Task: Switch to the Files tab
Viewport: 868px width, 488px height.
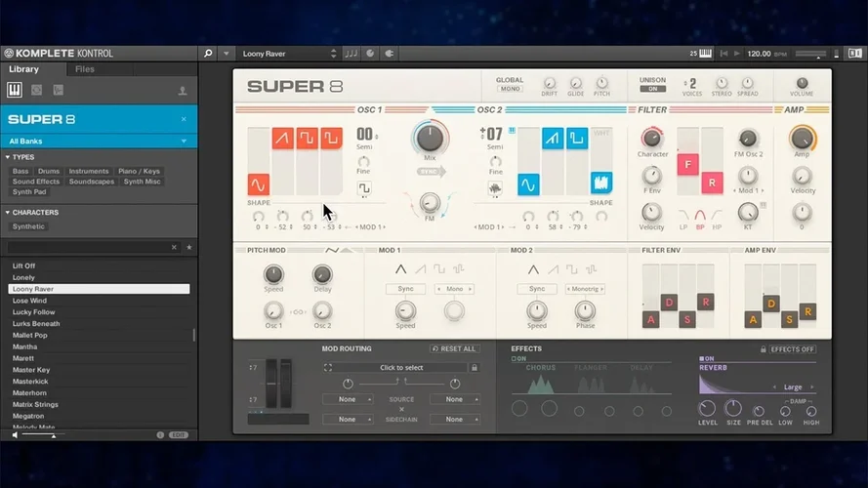Action: tap(85, 69)
